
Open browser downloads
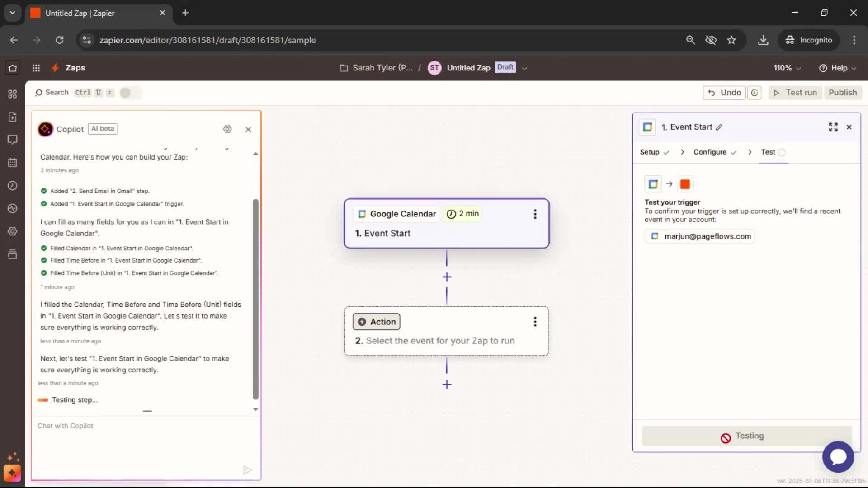[x=763, y=40]
